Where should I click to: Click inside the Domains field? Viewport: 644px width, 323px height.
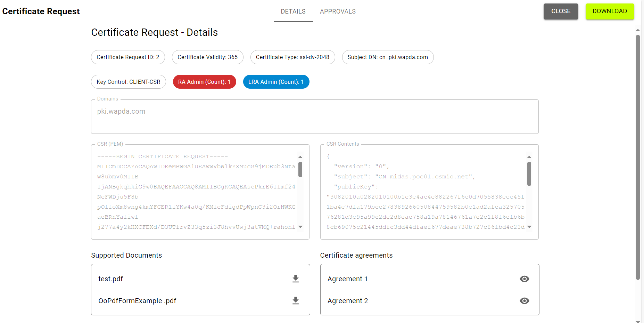coord(315,116)
